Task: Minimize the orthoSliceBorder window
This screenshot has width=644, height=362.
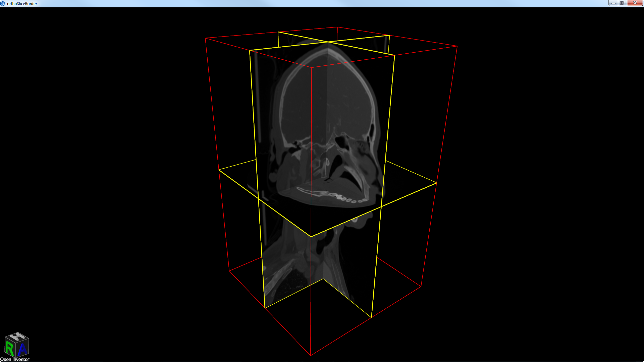Action: pos(613,3)
